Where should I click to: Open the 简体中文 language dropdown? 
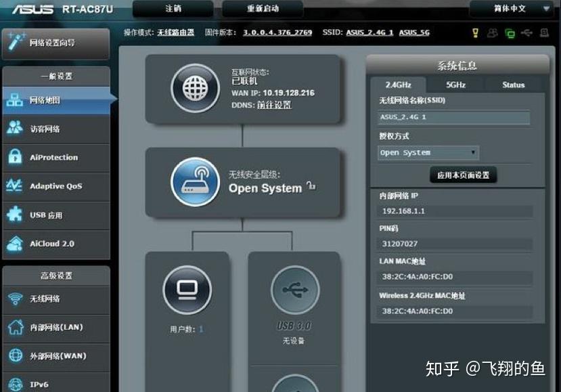click(x=511, y=9)
